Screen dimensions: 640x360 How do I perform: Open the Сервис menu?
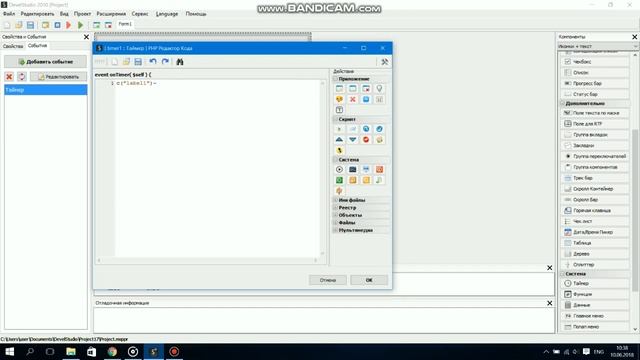[140, 14]
